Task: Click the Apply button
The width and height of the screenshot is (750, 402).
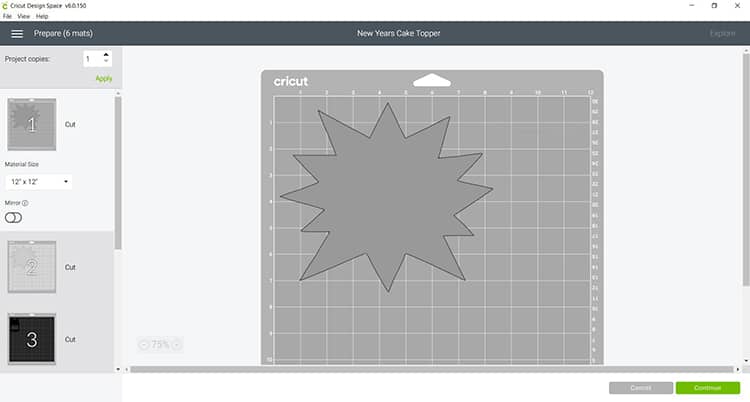Action: [104, 78]
